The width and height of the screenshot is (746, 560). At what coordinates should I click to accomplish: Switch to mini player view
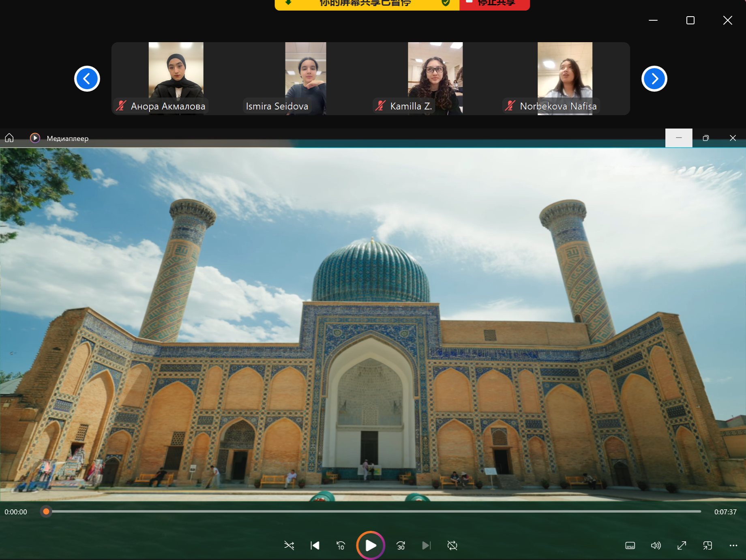(707, 545)
